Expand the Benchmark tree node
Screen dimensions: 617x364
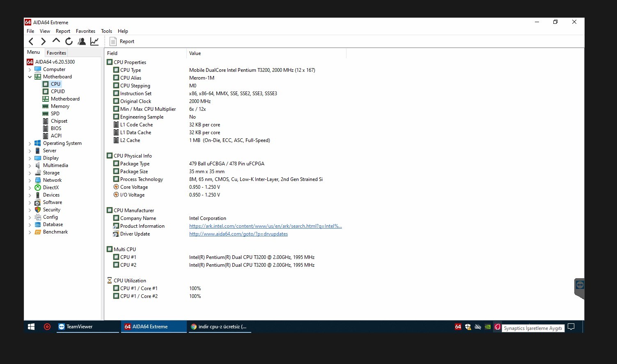[30, 232]
